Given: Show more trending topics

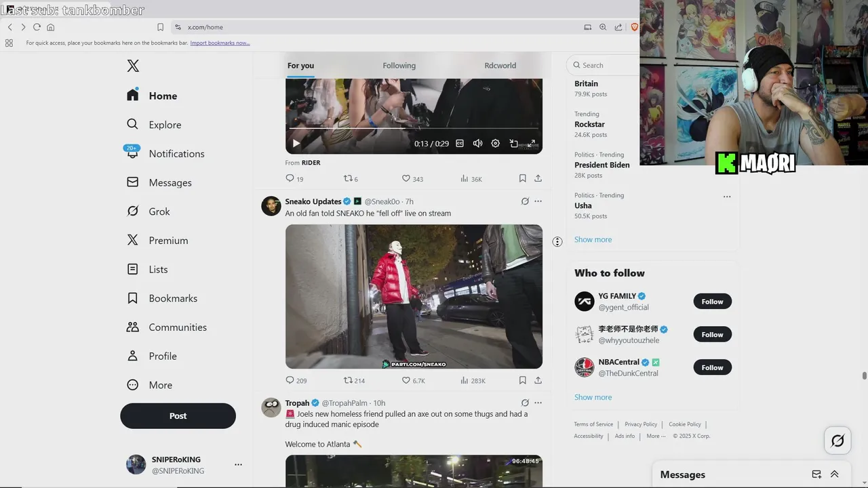Looking at the screenshot, I should point(593,239).
